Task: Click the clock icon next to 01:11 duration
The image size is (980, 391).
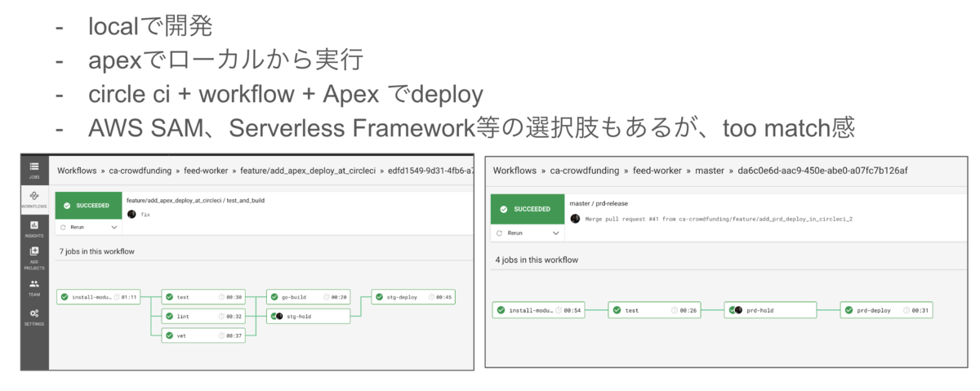Action: (x=117, y=296)
